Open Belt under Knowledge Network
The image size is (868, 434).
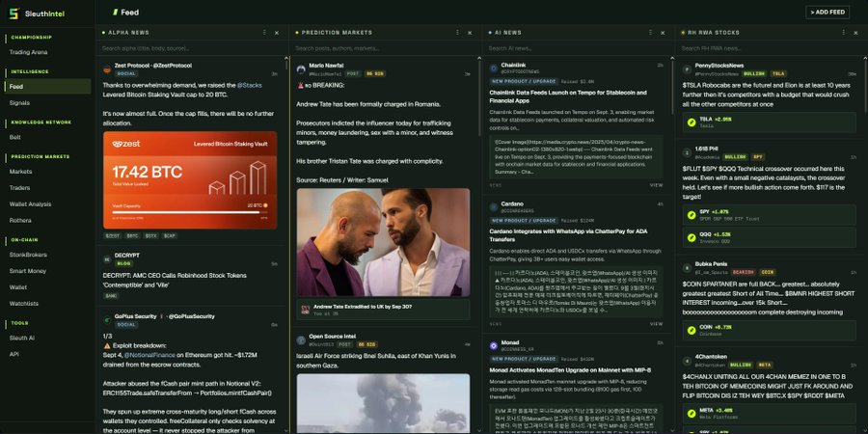14,137
